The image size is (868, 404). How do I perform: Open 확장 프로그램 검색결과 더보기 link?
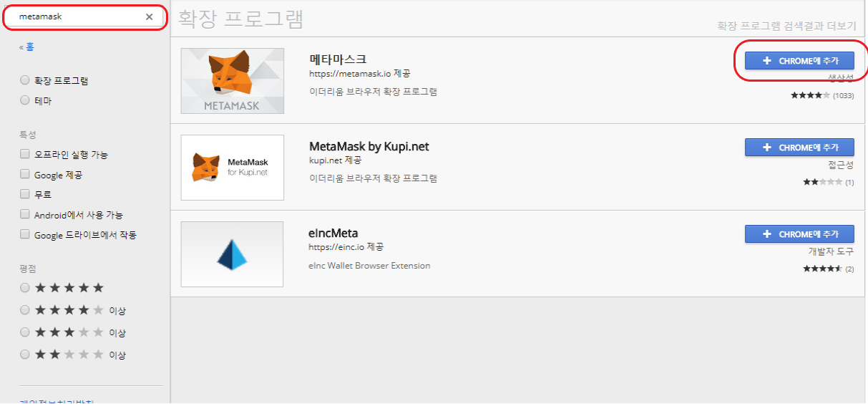(787, 26)
